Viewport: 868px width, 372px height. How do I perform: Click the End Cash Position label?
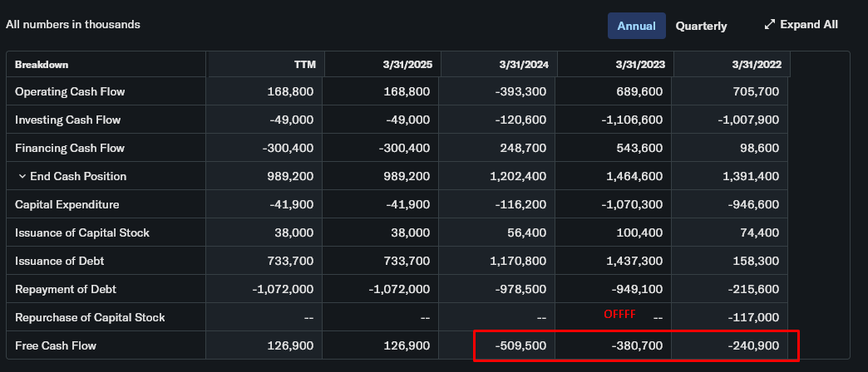point(78,176)
